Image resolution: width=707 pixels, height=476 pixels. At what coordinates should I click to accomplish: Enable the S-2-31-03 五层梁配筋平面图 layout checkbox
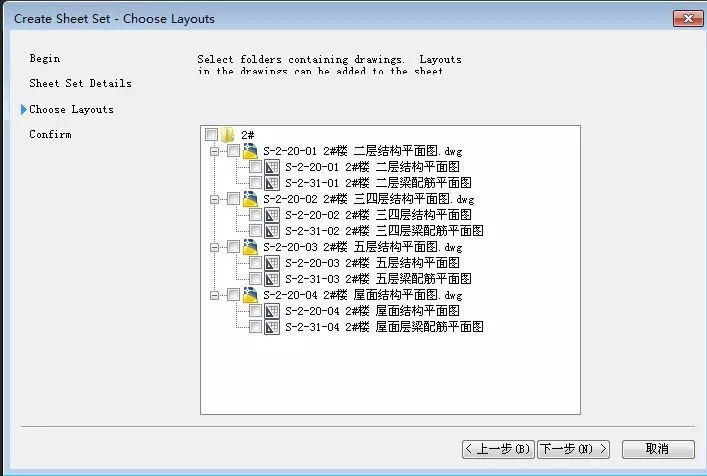pyautogui.click(x=256, y=279)
